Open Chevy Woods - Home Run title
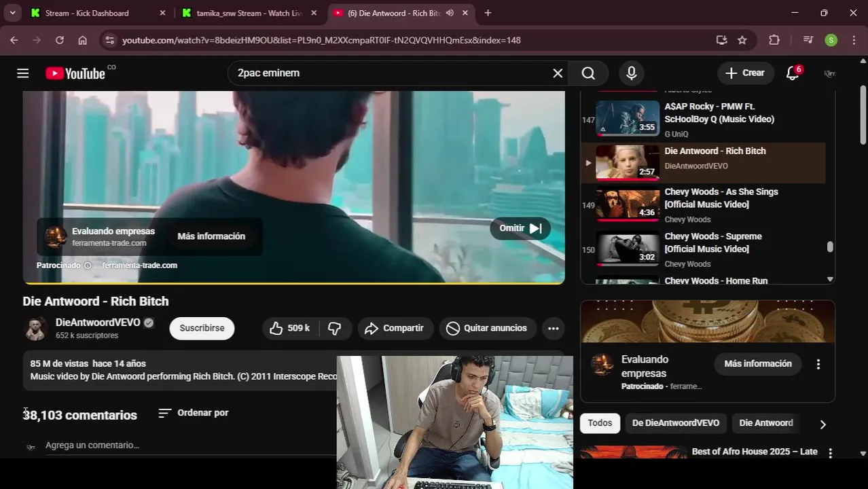Image resolution: width=868 pixels, height=489 pixels. point(716,280)
